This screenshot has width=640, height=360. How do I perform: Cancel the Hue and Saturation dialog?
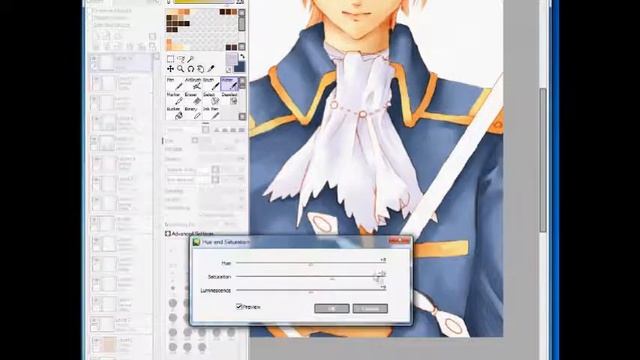coord(370,308)
